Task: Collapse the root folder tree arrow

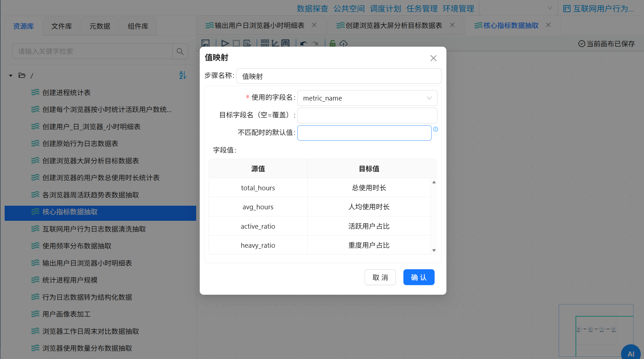Action: pyautogui.click(x=11, y=75)
